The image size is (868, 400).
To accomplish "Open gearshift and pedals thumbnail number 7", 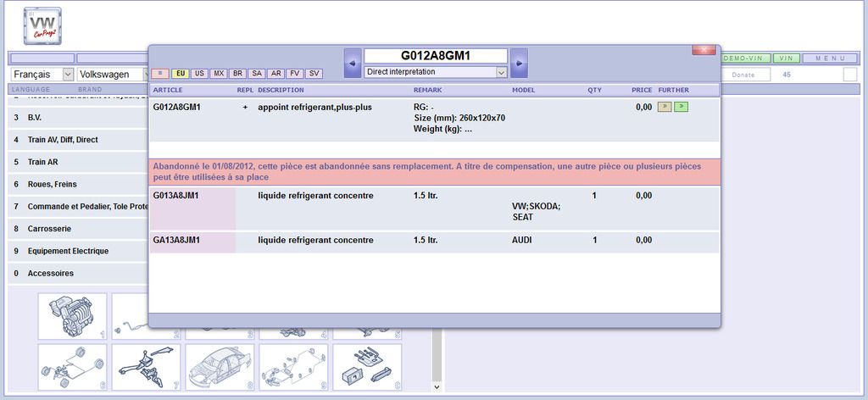I will (x=146, y=367).
